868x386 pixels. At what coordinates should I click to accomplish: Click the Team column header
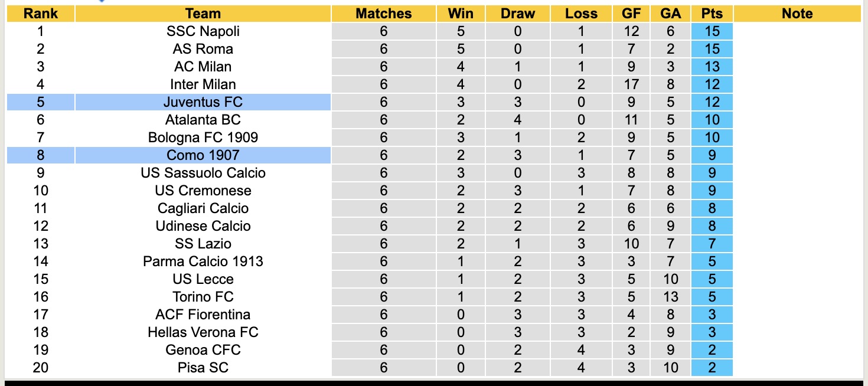(x=203, y=14)
